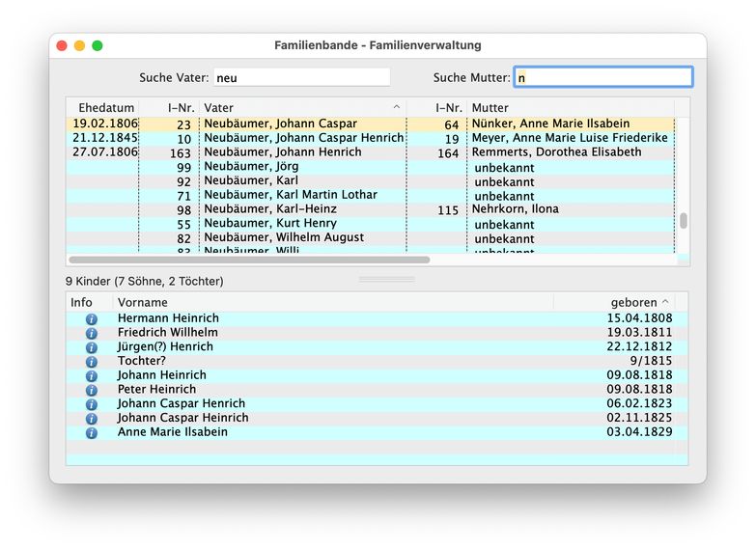
Task: Click the horizontal scrollbar under family list
Action: [x=249, y=260]
